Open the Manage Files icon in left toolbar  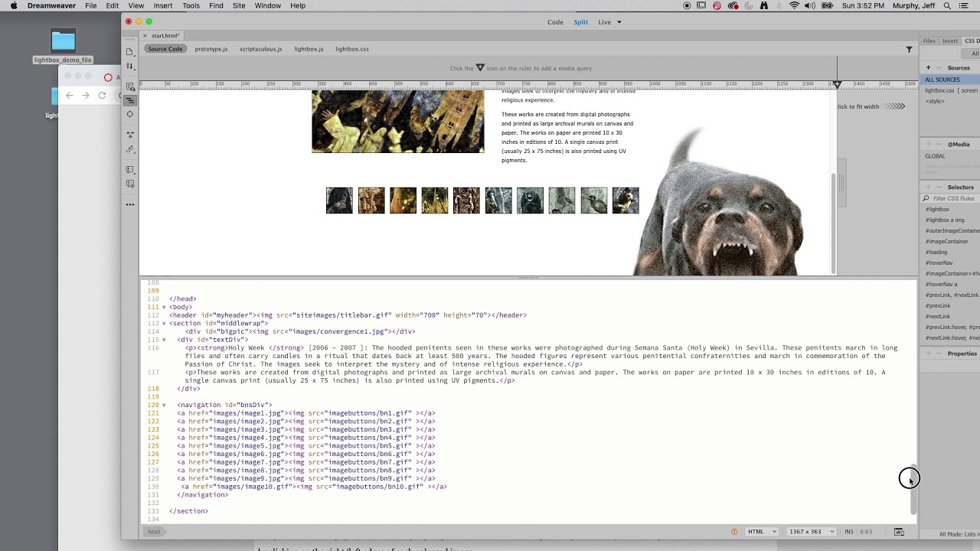129,52
